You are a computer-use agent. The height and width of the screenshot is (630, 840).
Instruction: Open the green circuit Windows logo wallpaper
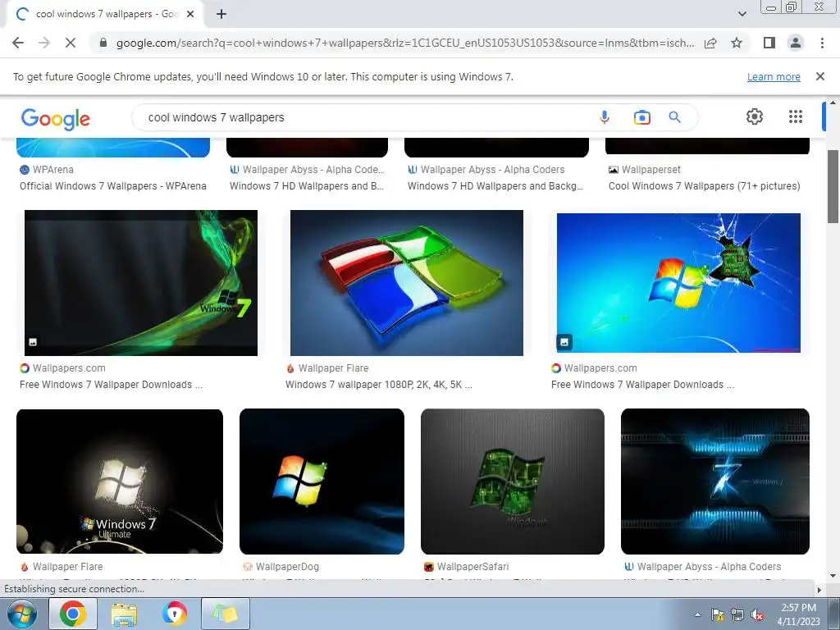513,481
